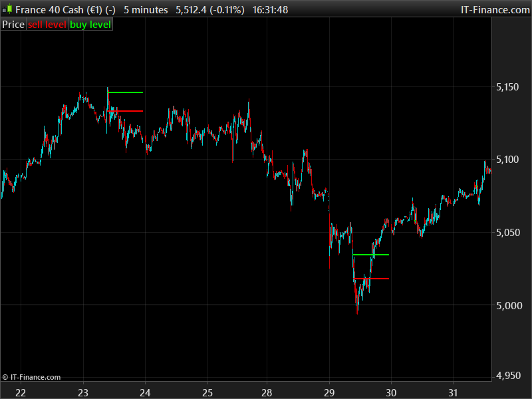Screen dimensions: 532x399
Task: Click date label 28 on time axis
Action: 267,393
